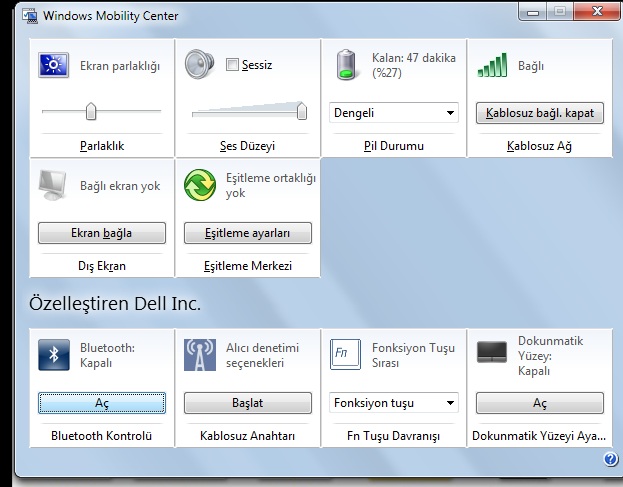Image resolution: width=623 pixels, height=487 pixels.
Task: Click the Kablosuz Anahtarı label
Action: click(x=247, y=436)
